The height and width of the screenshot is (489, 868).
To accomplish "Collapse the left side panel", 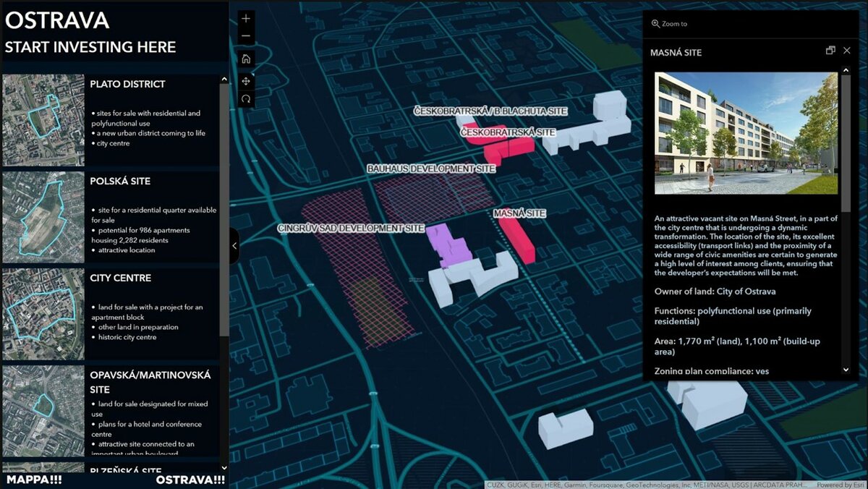I will 234,246.
